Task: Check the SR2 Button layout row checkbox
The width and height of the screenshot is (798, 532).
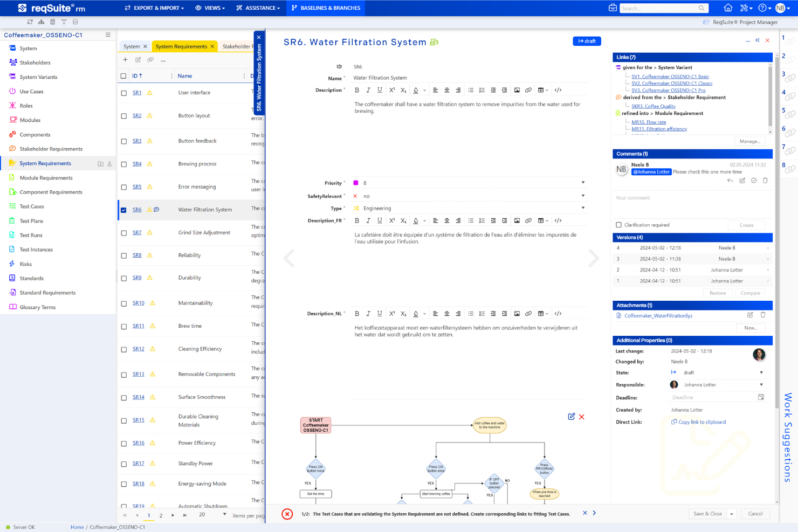Action: pos(123,116)
